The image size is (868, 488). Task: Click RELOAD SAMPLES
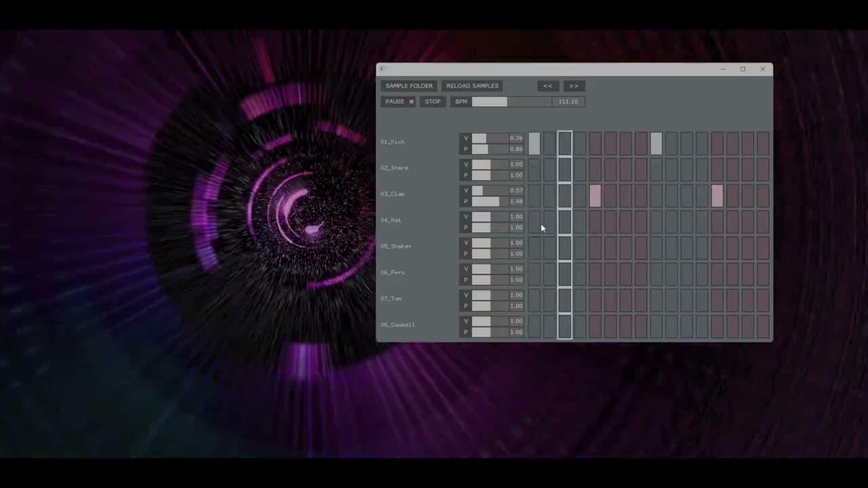pos(472,85)
